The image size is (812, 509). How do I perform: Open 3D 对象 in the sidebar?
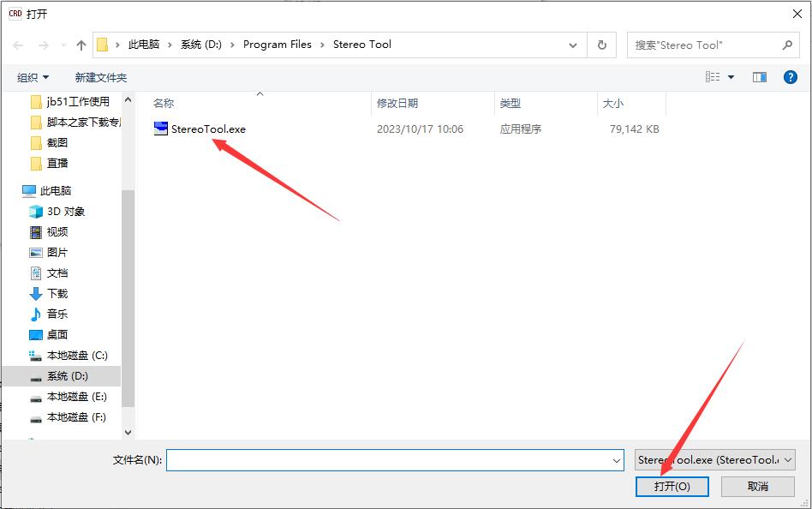(66, 212)
